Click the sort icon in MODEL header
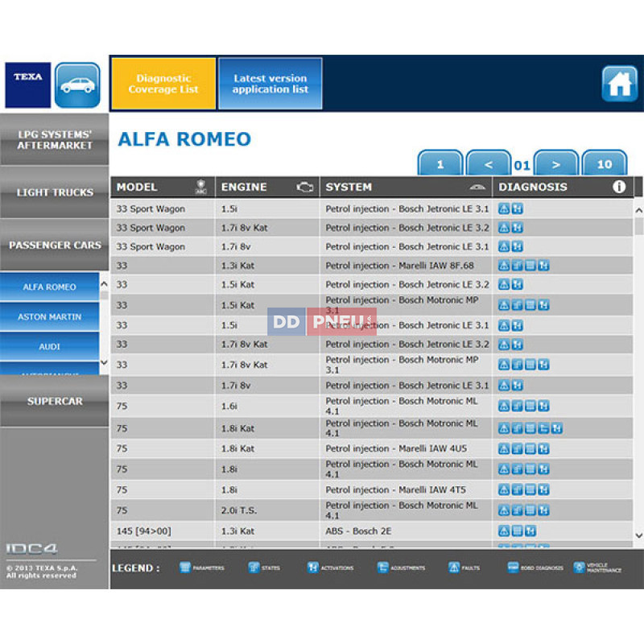644x644 pixels. tap(200, 187)
